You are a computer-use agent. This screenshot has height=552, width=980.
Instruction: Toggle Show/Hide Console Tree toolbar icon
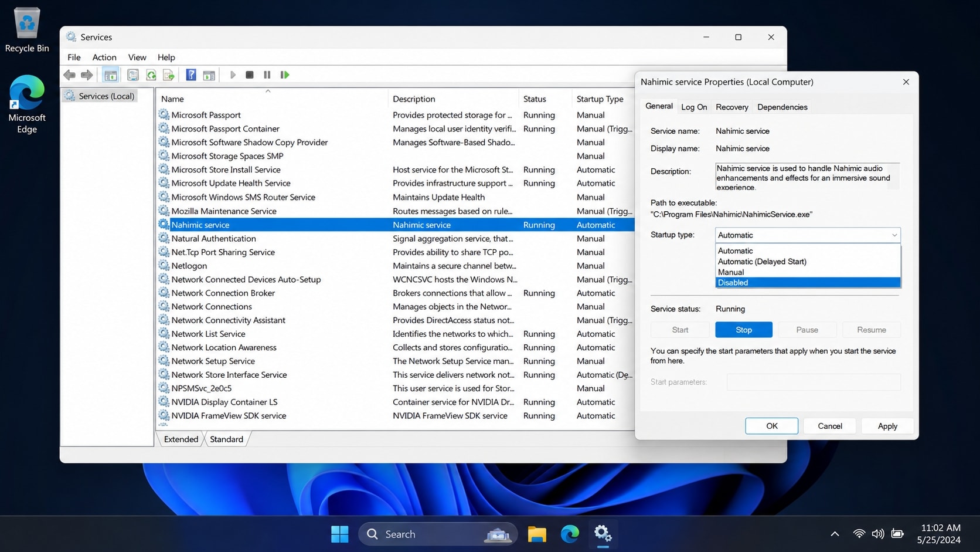tap(110, 74)
